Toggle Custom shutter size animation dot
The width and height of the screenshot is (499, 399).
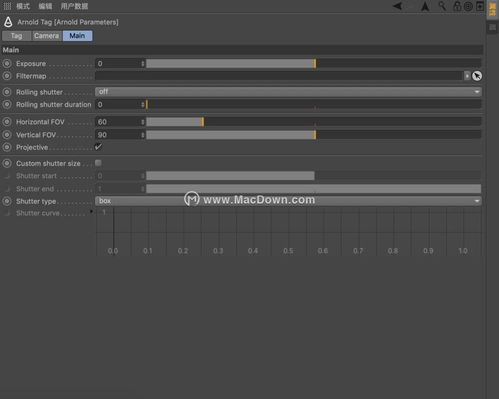7,163
